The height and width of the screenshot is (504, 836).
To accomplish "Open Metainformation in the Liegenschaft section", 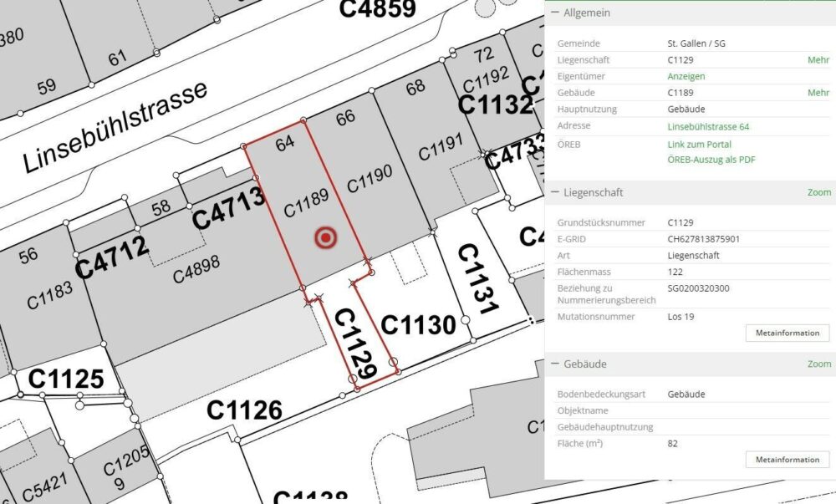I will pyautogui.click(x=787, y=333).
